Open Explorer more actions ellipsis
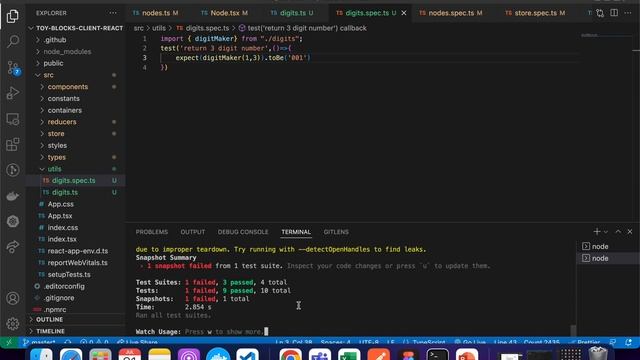 tap(113, 13)
